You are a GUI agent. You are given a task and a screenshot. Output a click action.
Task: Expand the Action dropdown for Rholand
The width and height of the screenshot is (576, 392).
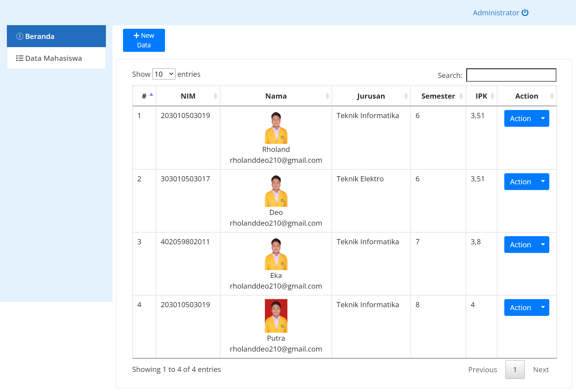pyautogui.click(x=543, y=118)
